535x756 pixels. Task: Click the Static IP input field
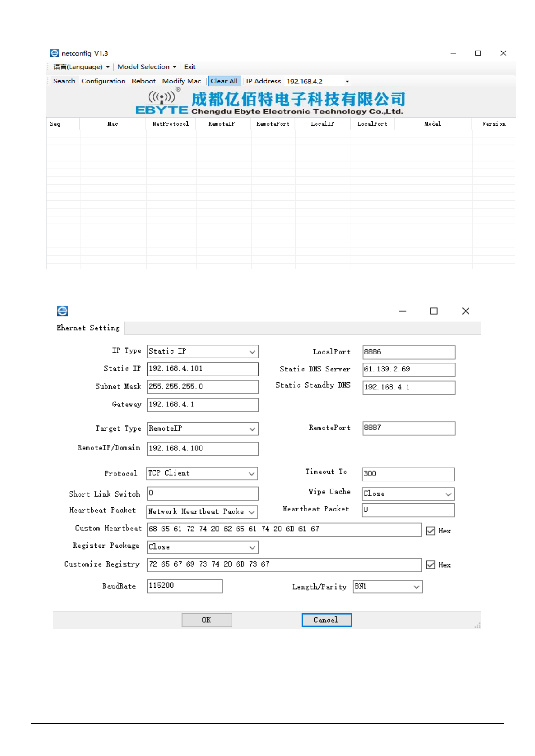(202, 369)
